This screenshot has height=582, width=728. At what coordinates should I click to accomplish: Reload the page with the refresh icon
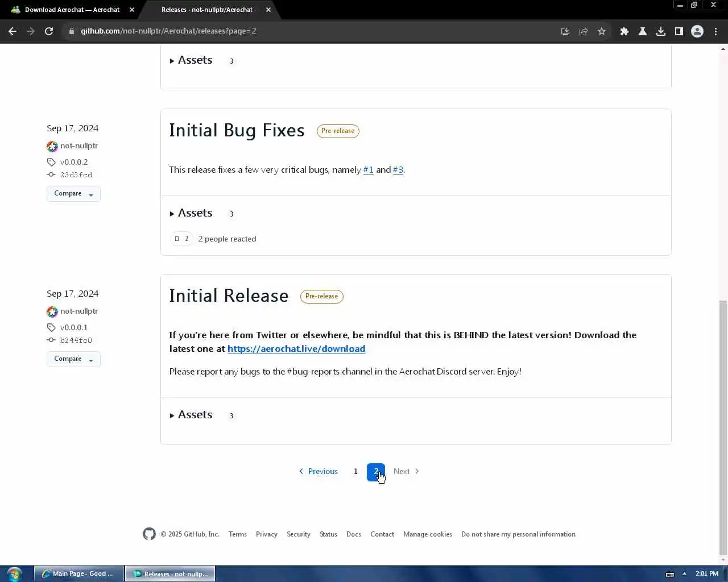(49, 31)
